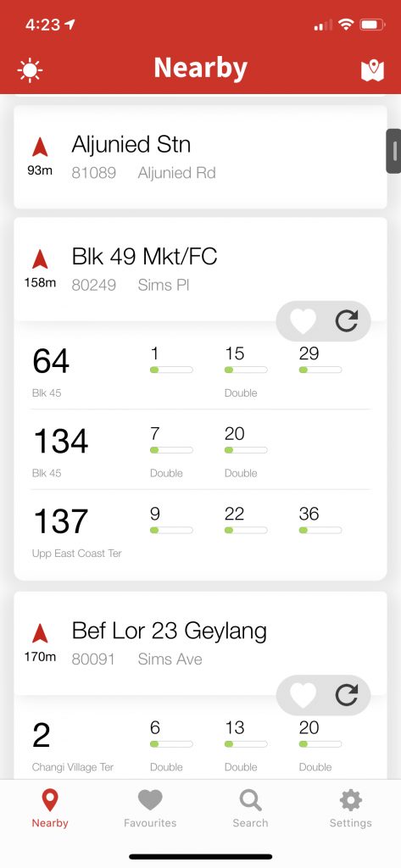Grab the scroll handle on right edge
The width and height of the screenshot is (401, 868).
coord(394,151)
